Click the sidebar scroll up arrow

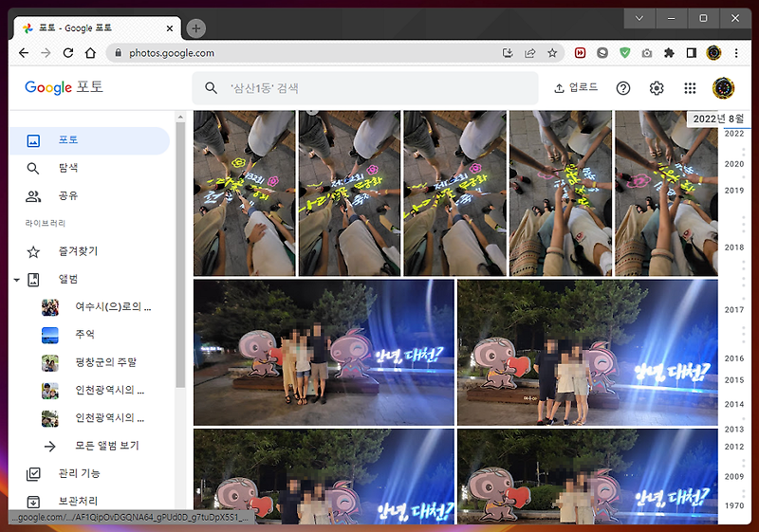180,117
